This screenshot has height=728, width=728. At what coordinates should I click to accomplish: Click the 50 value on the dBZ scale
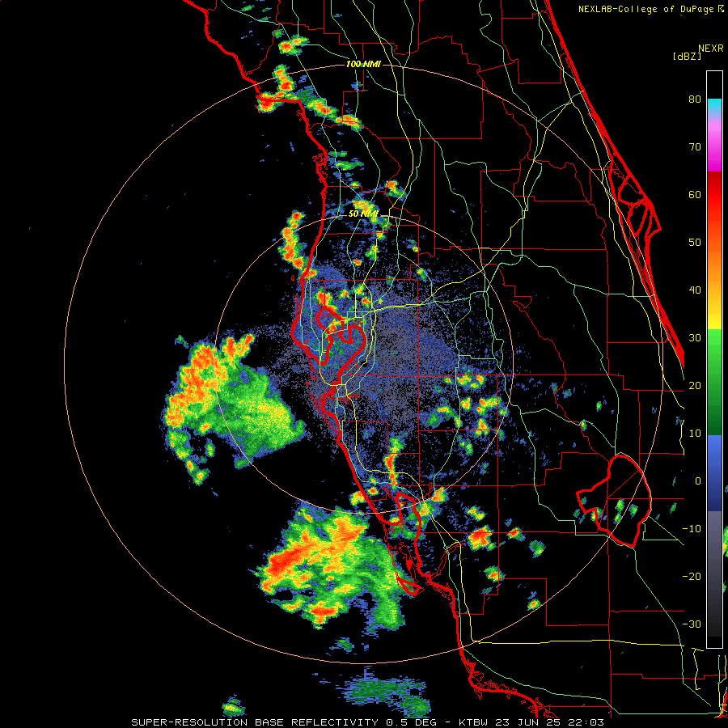pyautogui.click(x=695, y=243)
